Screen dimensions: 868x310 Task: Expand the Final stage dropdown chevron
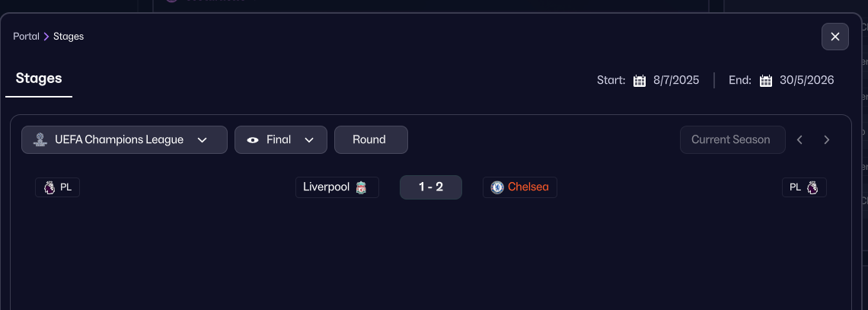(309, 140)
